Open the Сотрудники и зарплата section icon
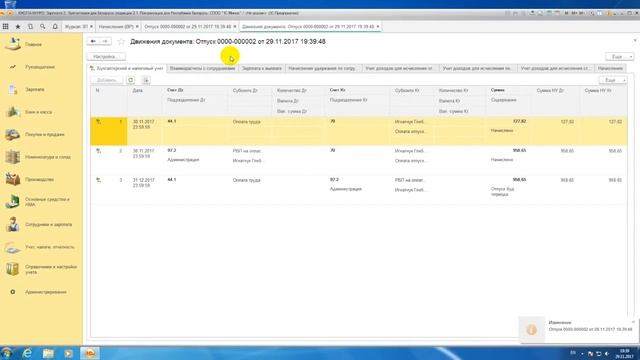 click(13, 224)
